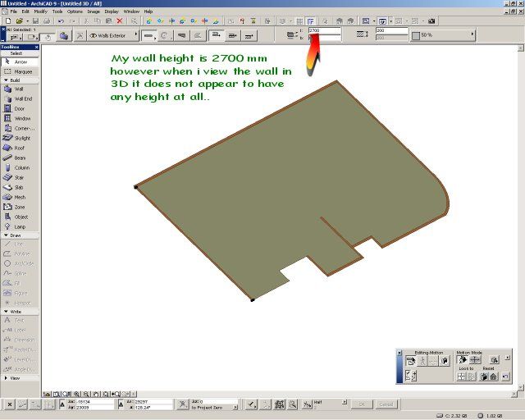Open the Tools menu

(x=57, y=11)
